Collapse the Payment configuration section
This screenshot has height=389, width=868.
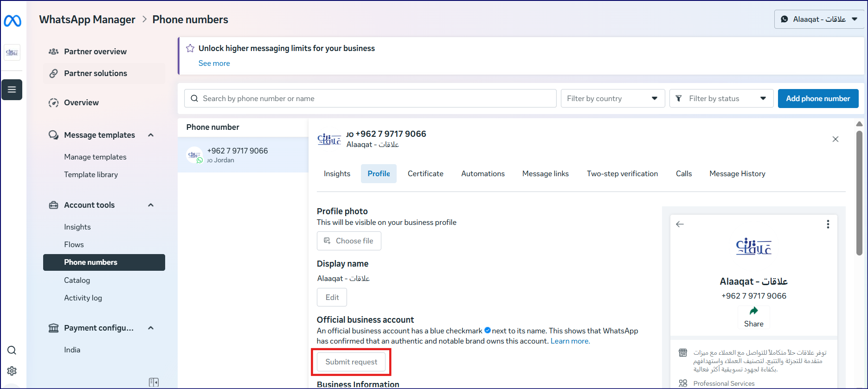(151, 328)
